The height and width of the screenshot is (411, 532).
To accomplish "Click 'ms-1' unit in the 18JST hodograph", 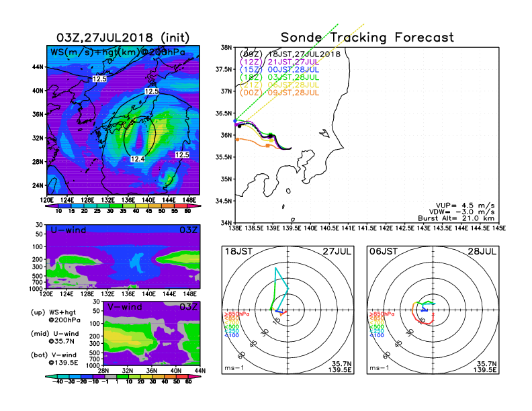I will point(234,368).
